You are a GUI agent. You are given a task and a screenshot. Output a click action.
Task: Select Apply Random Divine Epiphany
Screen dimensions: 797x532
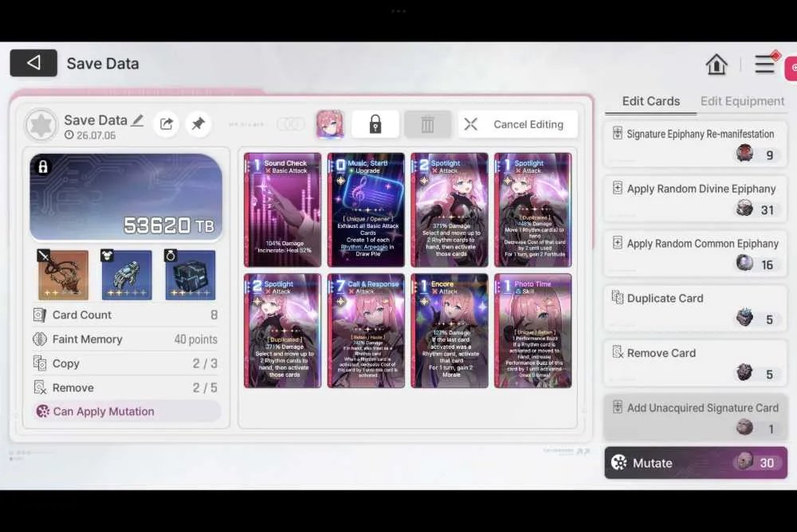[695, 199]
